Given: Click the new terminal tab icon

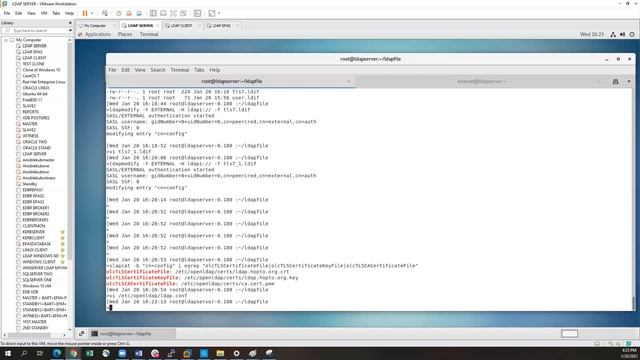Looking at the screenshot, I should (616, 82).
